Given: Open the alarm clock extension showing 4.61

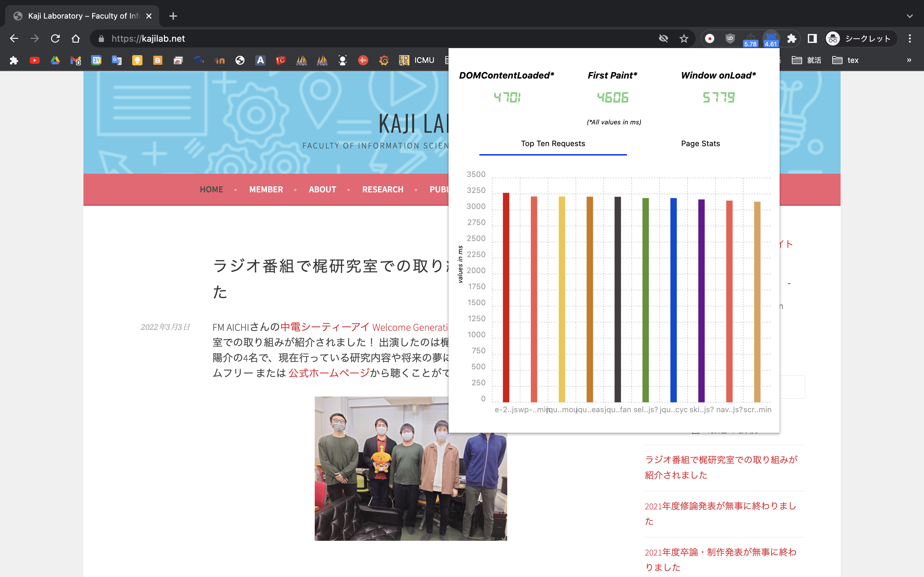Looking at the screenshot, I should click(771, 38).
